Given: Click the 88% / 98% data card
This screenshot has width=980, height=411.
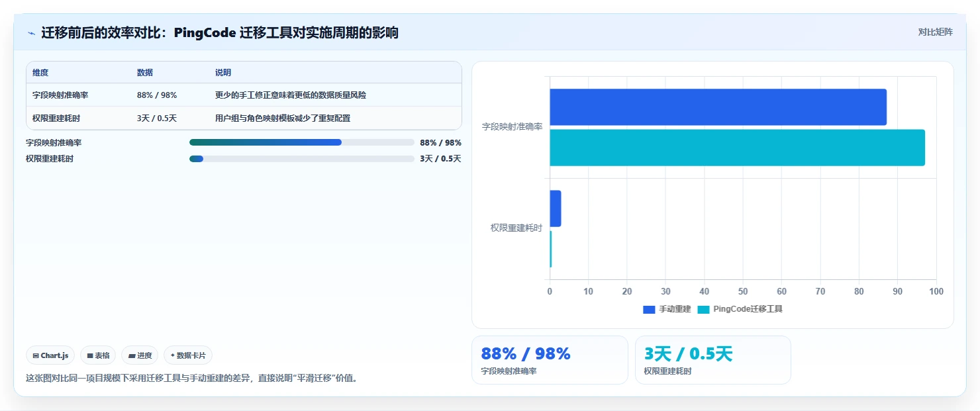Looking at the screenshot, I should click(x=550, y=360).
